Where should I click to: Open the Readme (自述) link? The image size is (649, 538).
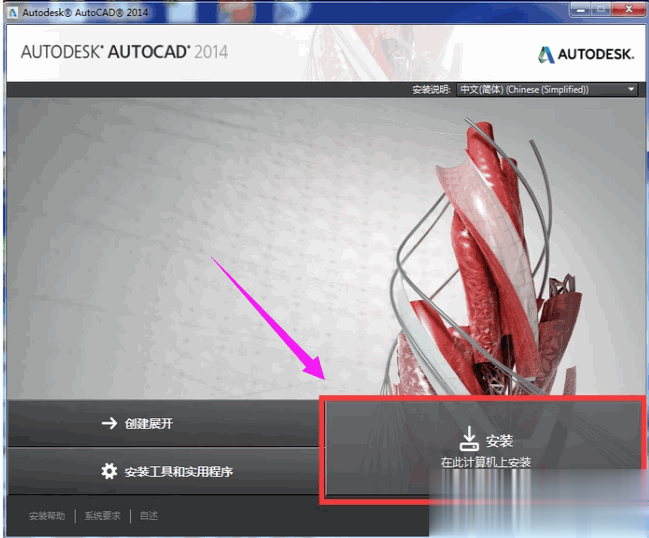click(149, 516)
